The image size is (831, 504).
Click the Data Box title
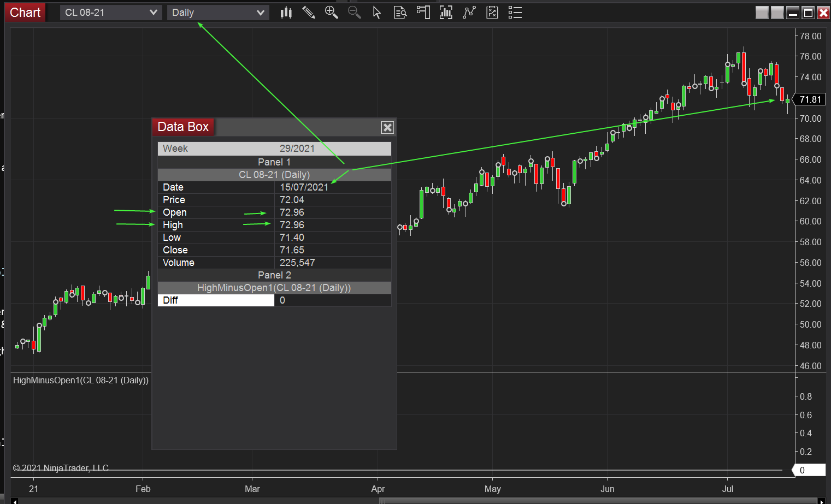click(183, 127)
